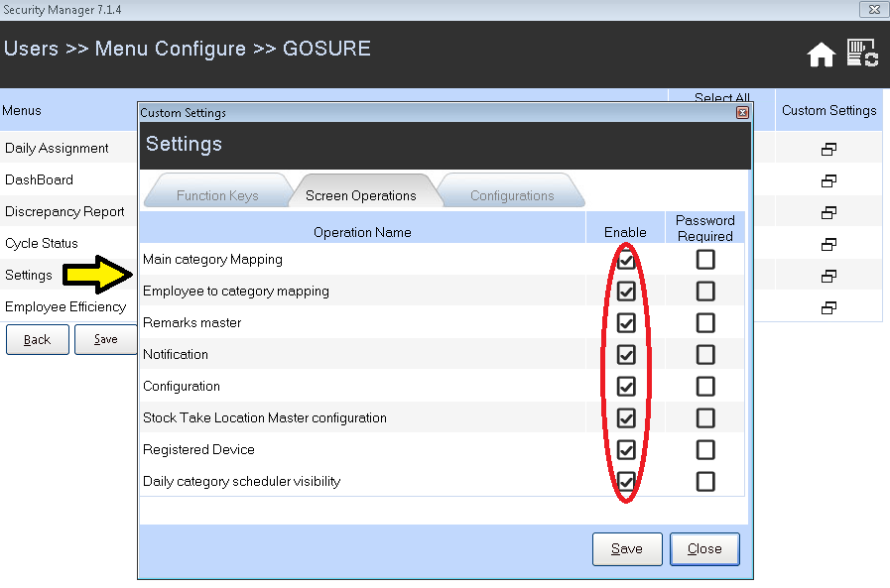Disable Main category Mapping Enable checkbox
This screenshot has width=890, height=588.
pos(626,260)
